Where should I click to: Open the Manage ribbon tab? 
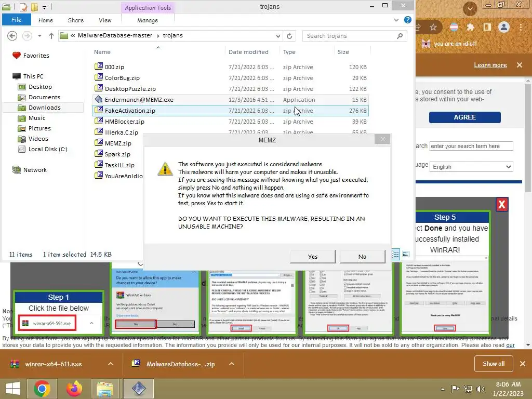[x=148, y=20]
